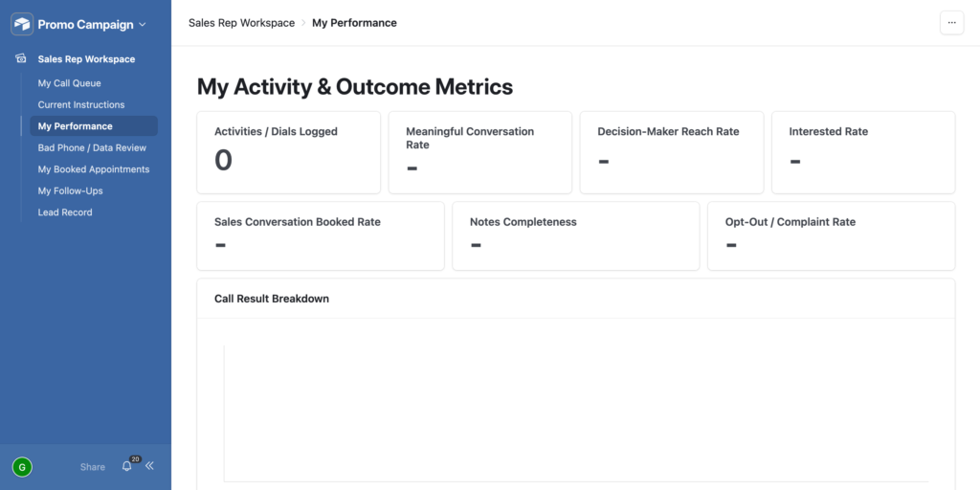Open My Booked Appointments page
This screenshot has width=980, height=490.
tap(94, 169)
